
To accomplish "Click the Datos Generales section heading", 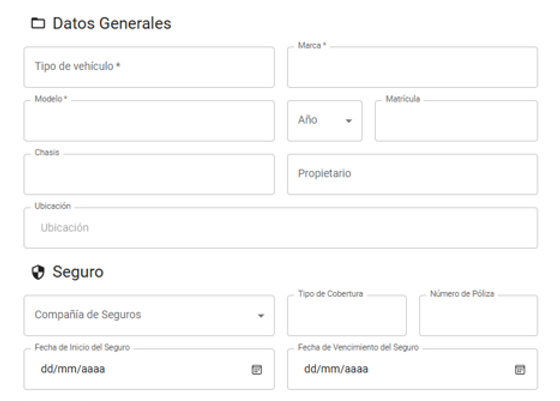I will click(x=112, y=24).
